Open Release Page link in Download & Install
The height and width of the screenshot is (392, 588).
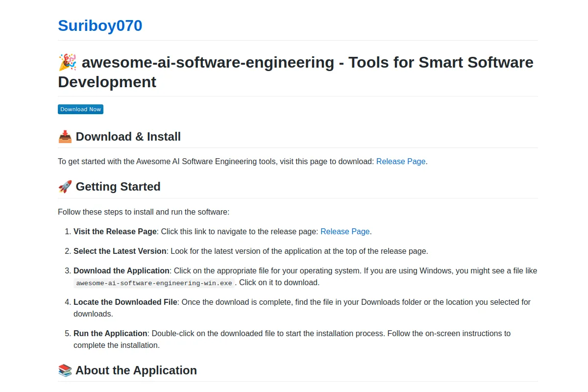coord(401,161)
